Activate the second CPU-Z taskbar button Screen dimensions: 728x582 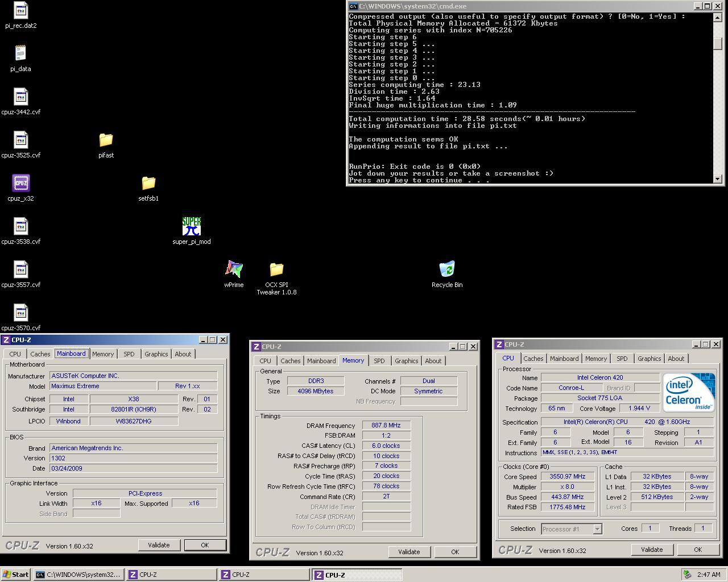(264, 575)
